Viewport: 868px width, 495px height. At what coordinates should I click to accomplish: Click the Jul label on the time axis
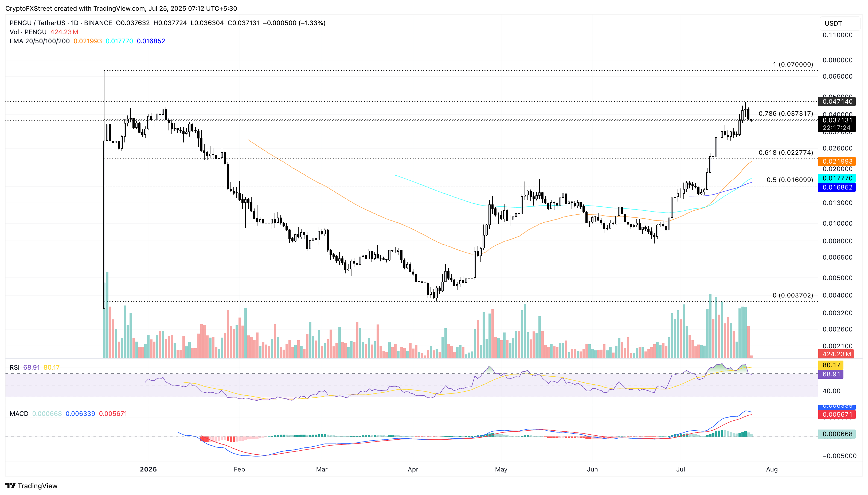pyautogui.click(x=681, y=469)
